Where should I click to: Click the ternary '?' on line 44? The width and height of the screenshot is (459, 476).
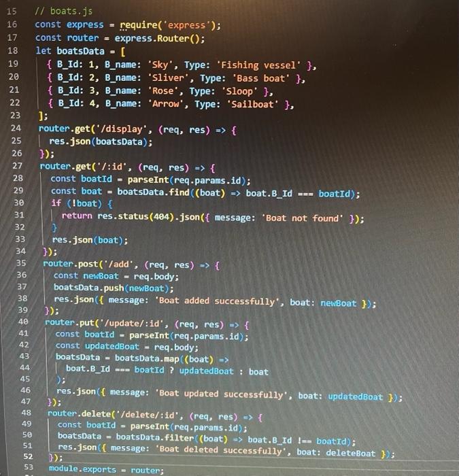172,370
